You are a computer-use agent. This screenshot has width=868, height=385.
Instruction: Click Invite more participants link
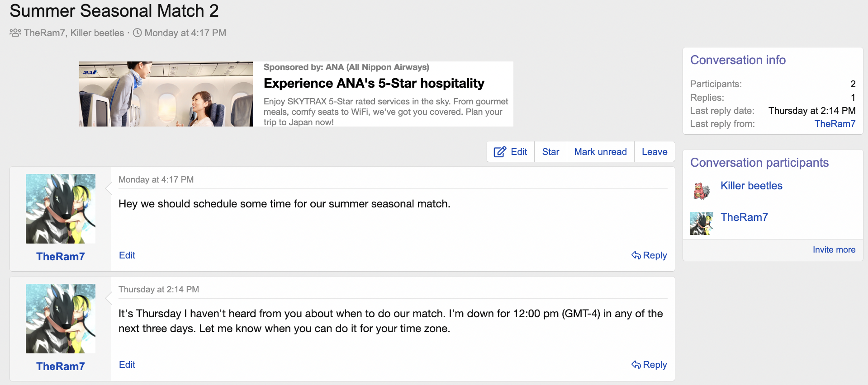pos(834,250)
